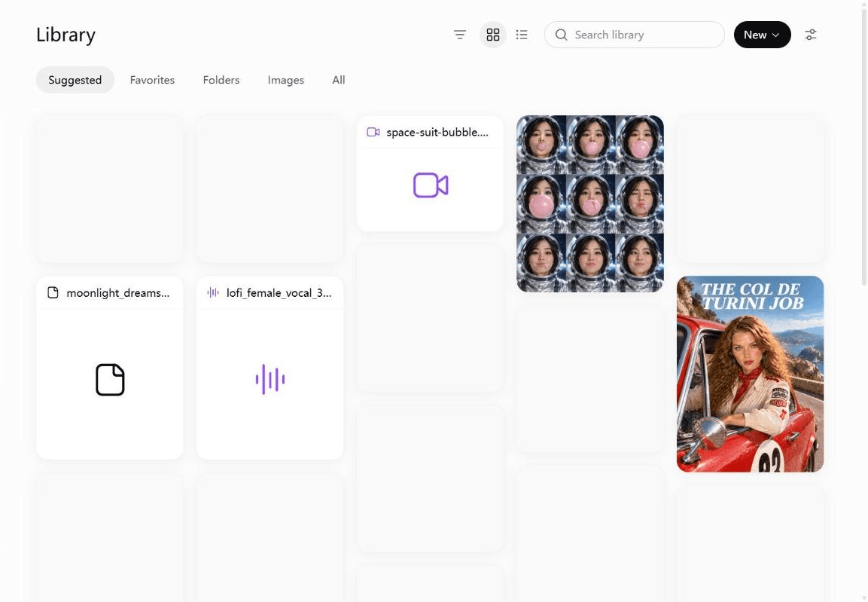The width and height of the screenshot is (868, 602).
Task: Show the Images tab
Action: pyautogui.click(x=285, y=80)
